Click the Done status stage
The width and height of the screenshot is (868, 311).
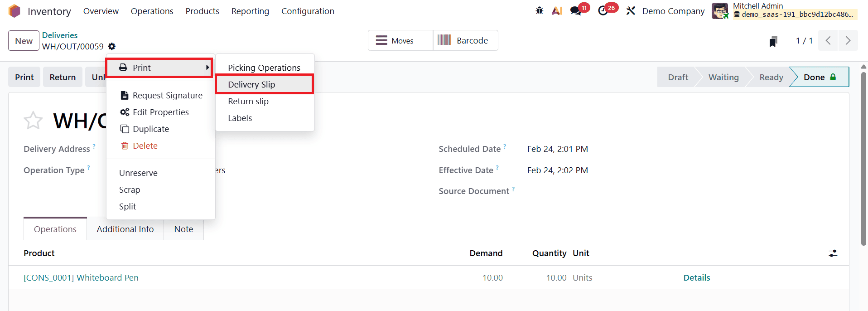pyautogui.click(x=820, y=77)
